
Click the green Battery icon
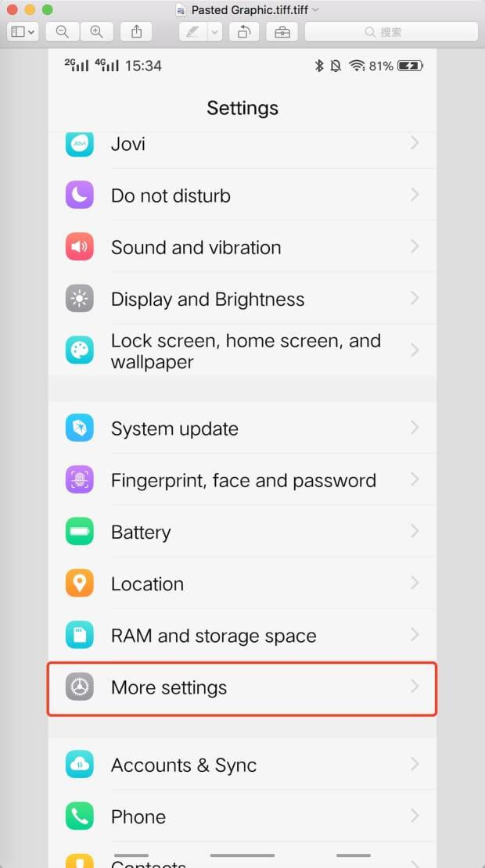tap(80, 532)
